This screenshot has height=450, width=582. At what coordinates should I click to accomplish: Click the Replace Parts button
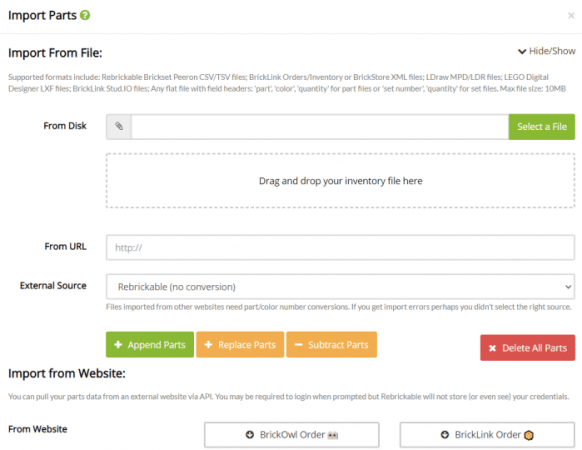coord(240,345)
